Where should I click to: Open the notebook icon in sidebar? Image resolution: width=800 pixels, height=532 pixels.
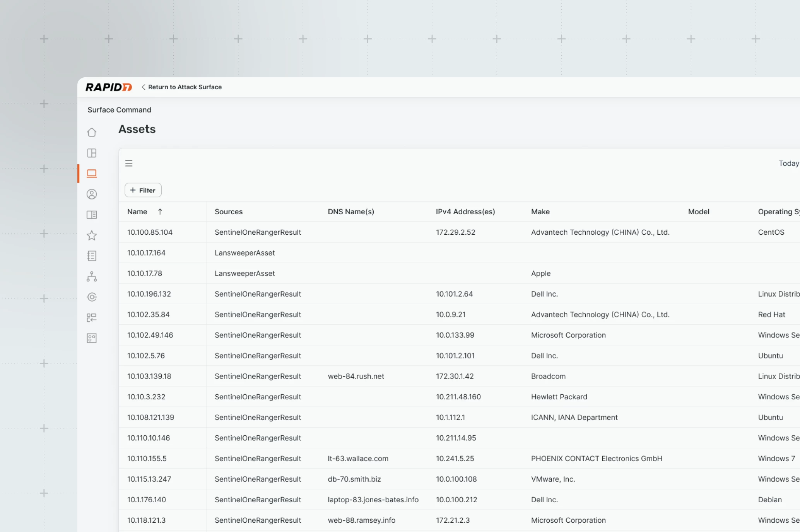92,256
